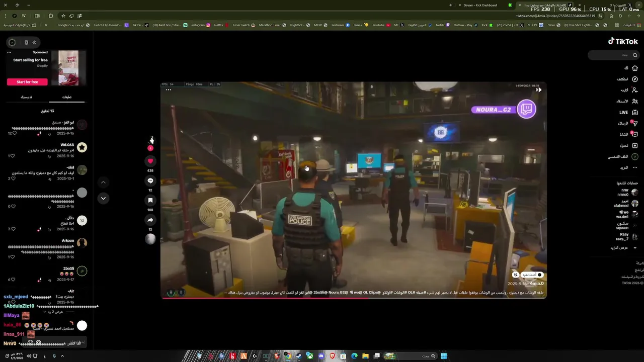The width and height of the screenshot is (644, 362).
Task: Open instagram bookmark
Action: click(201, 25)
